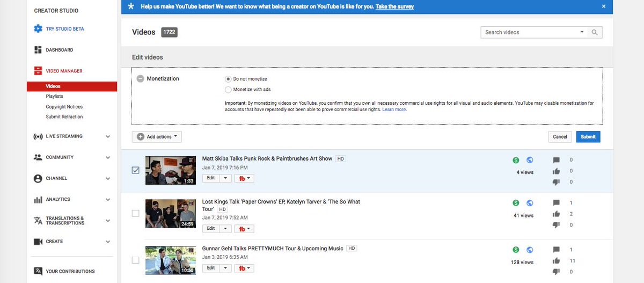Click the Dashboard grid icon

coord(38,50)
